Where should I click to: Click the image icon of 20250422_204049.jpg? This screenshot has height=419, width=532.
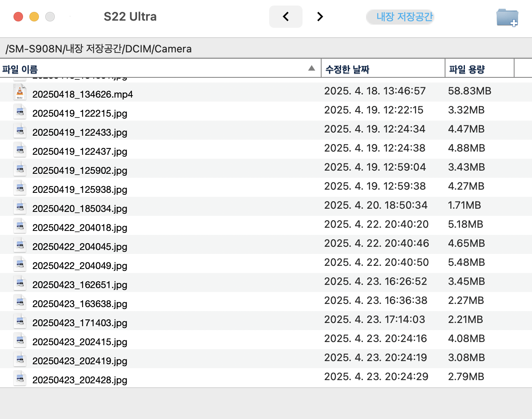coord(20,264)
